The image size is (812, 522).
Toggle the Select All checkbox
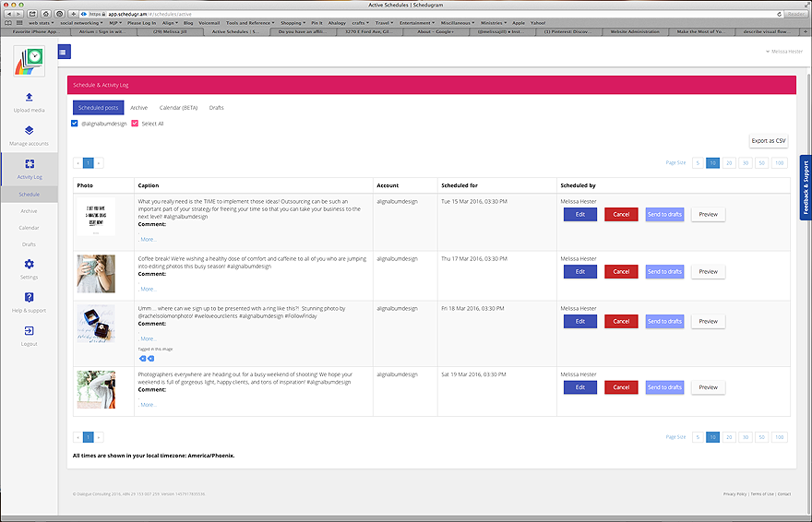click(x=135, y=124)
